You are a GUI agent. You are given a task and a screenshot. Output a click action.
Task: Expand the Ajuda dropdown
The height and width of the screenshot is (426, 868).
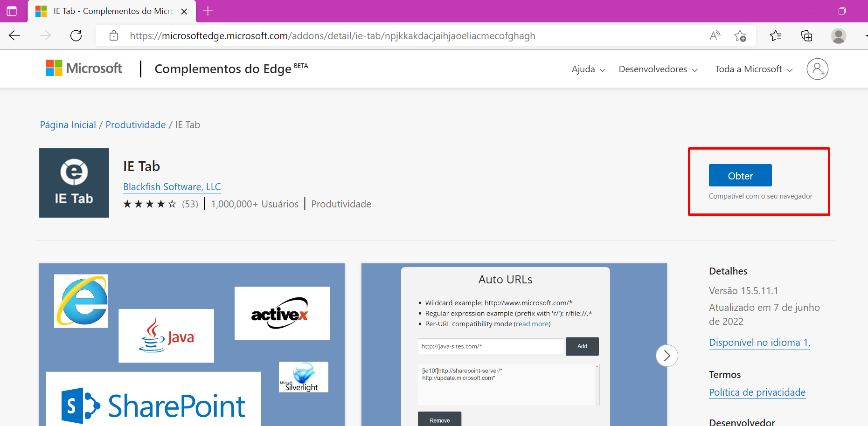click(589, 69)
